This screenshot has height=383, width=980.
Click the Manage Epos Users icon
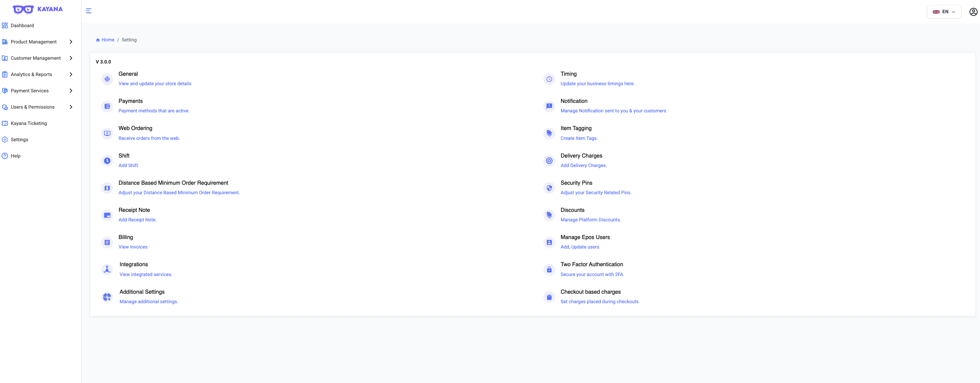pos(549,242)
